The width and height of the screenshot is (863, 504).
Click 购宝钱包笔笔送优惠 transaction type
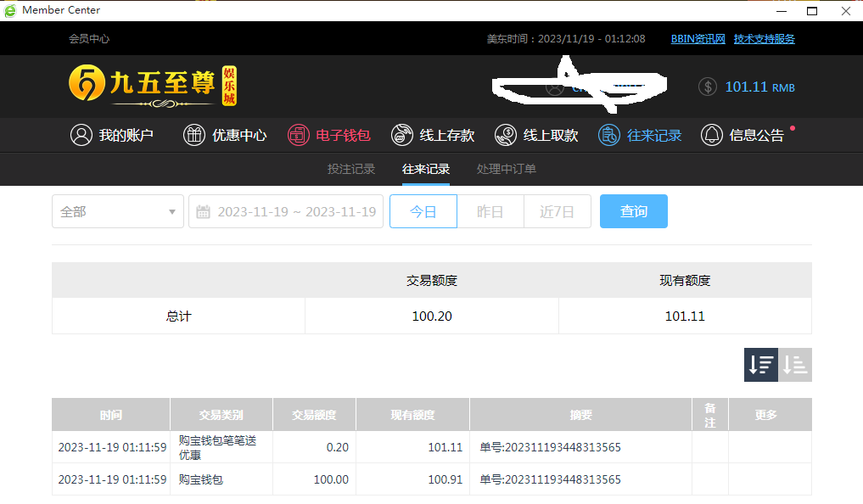tap(217, 447)
